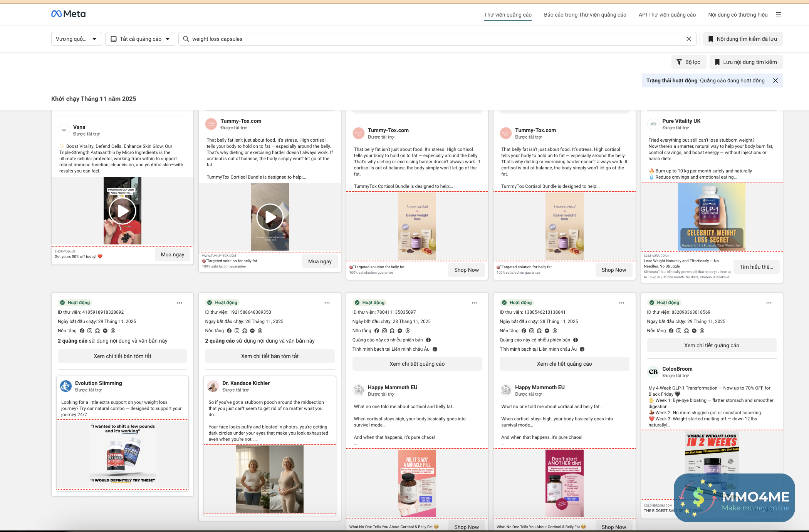Click info icon beside nhiều phiên bản on ad 1380546210138841
The height and width of the screenshot is (532, 809).
[576, 340]
